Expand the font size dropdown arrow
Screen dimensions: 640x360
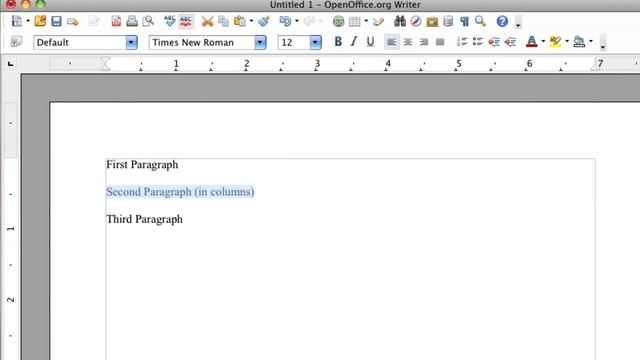click(x=316, y=42)
